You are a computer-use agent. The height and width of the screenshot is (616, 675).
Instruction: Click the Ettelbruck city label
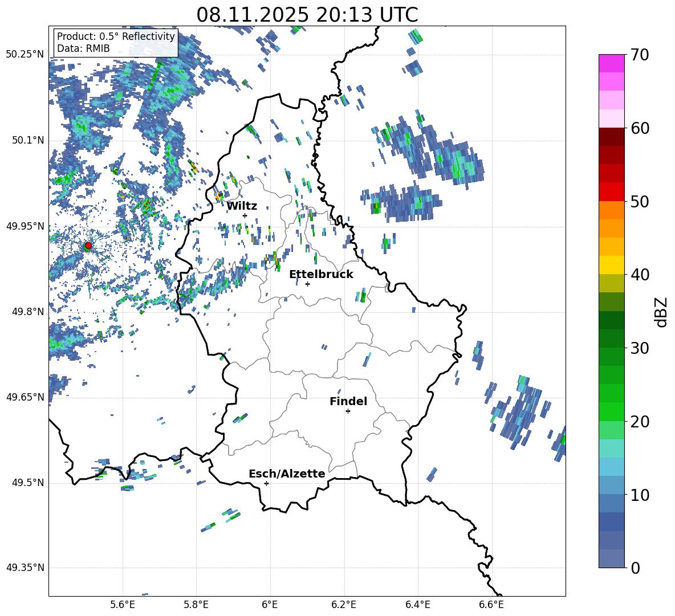tap(321, 275)
